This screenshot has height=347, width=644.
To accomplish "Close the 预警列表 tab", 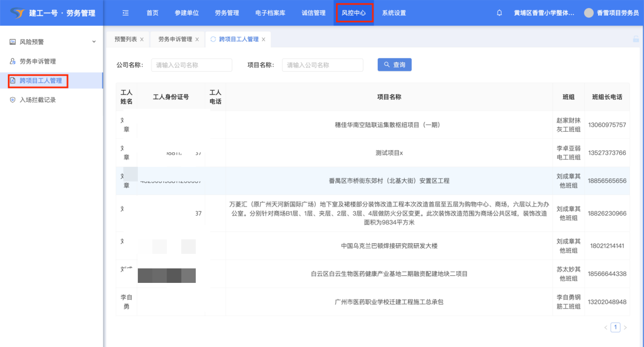I will tap(142, 40).
